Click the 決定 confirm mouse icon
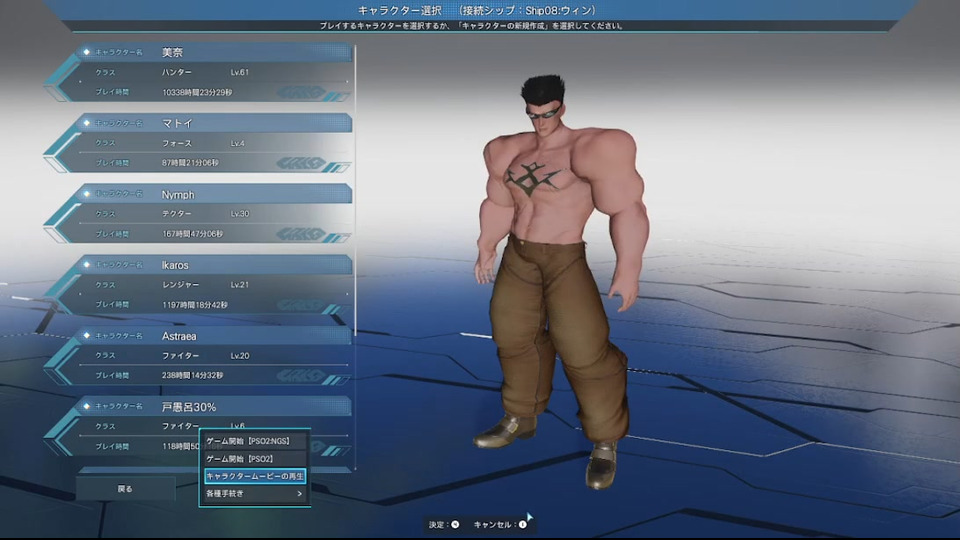This screenshot has width=960, height=540. (x=455, y=524)
